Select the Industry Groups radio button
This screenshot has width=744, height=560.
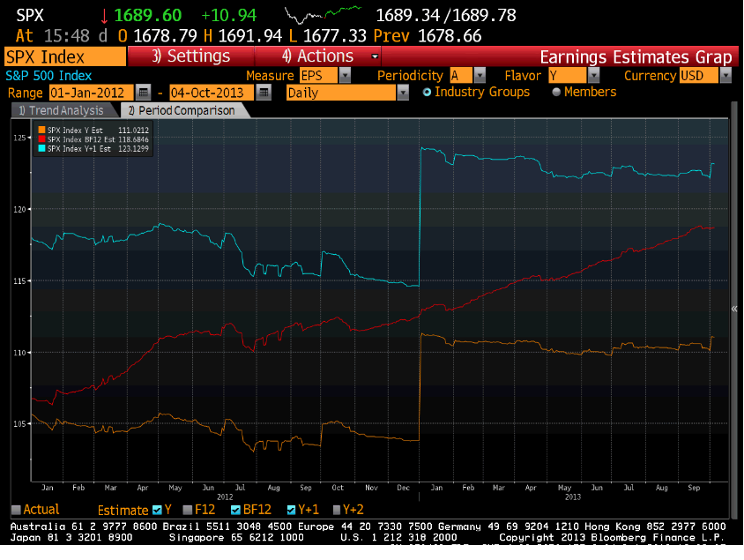pyautogui.click(x=427, y=92)
